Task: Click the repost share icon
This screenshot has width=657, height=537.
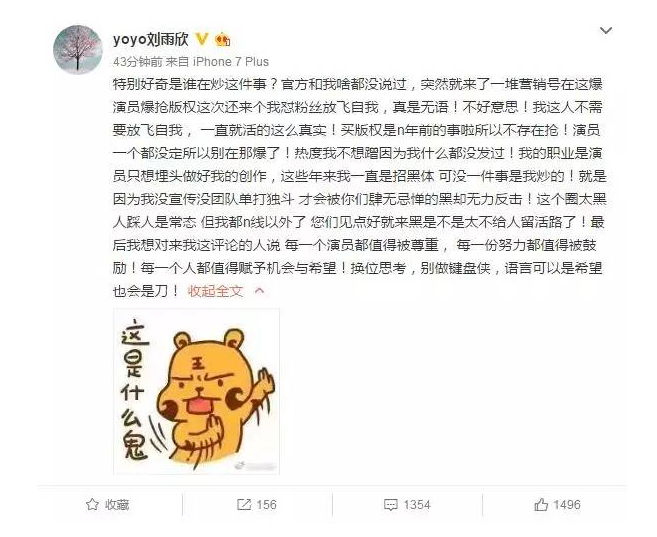Action: [x=244, y=504]
